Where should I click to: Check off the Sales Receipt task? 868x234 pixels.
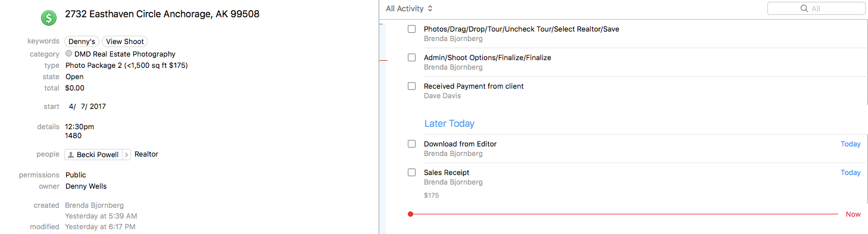point(411,172)
